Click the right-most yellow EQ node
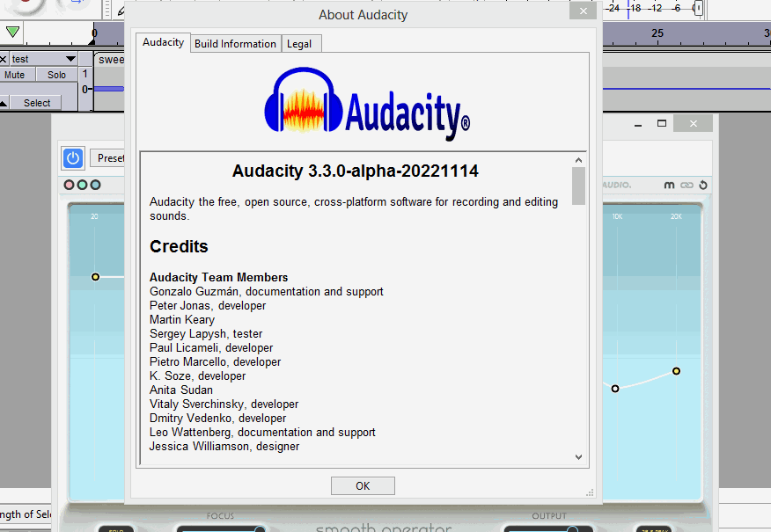 (676, 371)
